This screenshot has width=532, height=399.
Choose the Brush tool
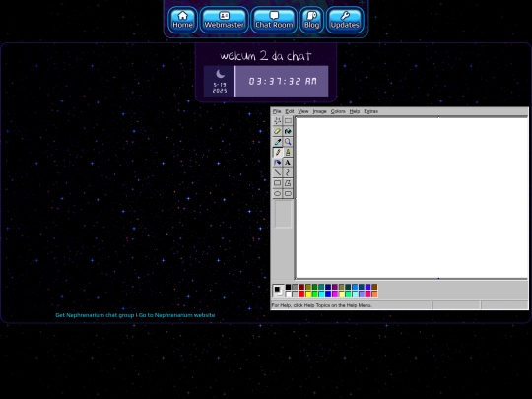click(x=288, y=152)
